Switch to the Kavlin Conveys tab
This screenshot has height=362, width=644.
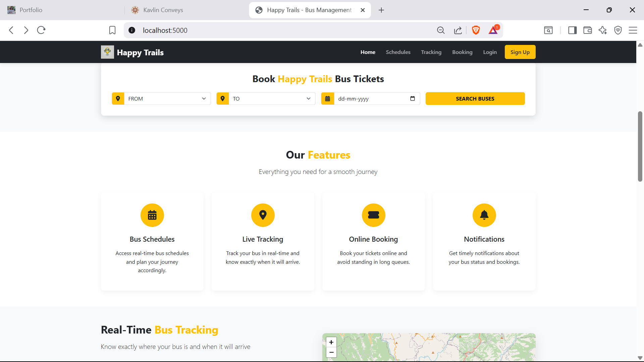pos(161,10)
